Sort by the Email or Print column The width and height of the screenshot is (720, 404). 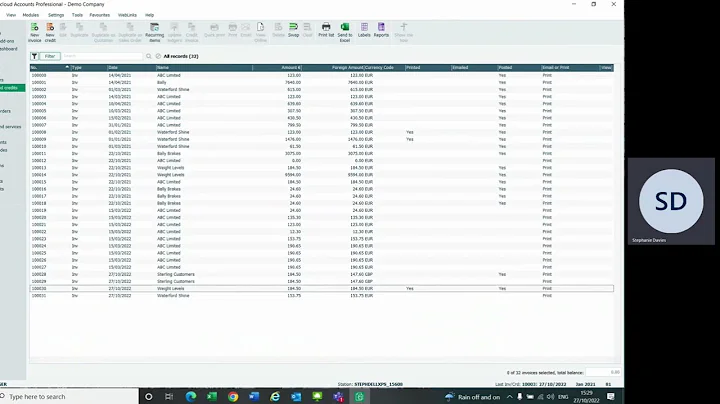570,67
